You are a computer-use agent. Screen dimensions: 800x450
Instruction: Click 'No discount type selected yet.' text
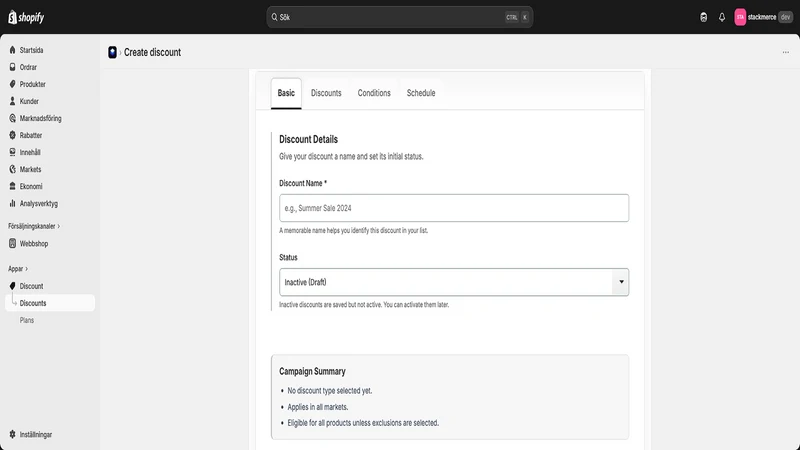(330, 391)
